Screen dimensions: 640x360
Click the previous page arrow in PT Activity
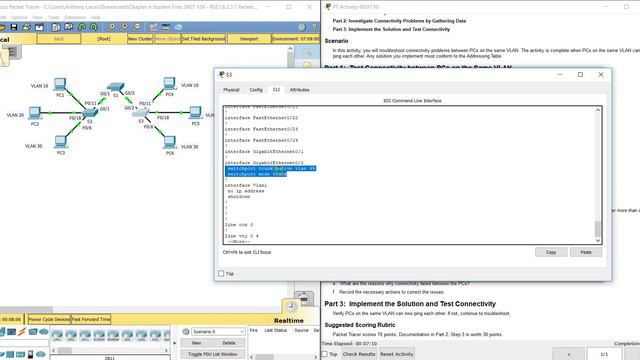tap(569, 354)
